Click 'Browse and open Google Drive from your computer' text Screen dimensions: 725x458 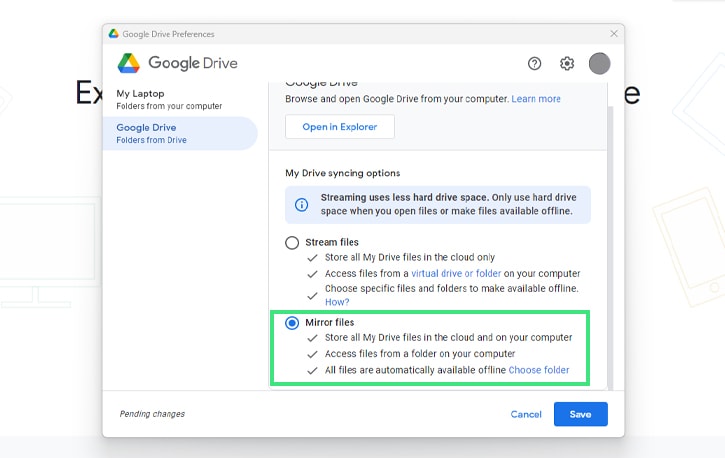[x=397, y=99]
